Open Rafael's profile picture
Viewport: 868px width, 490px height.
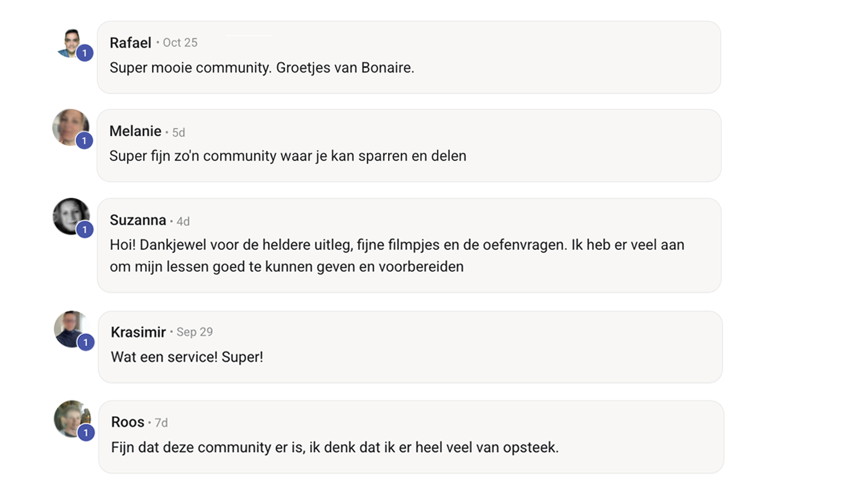(71, 43)
